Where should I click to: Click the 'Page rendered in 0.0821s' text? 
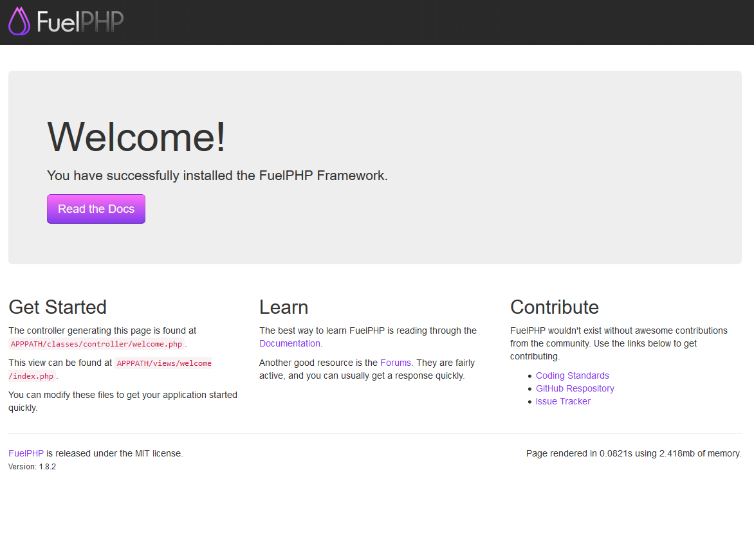pyautogui.click(x=579, y=454)
